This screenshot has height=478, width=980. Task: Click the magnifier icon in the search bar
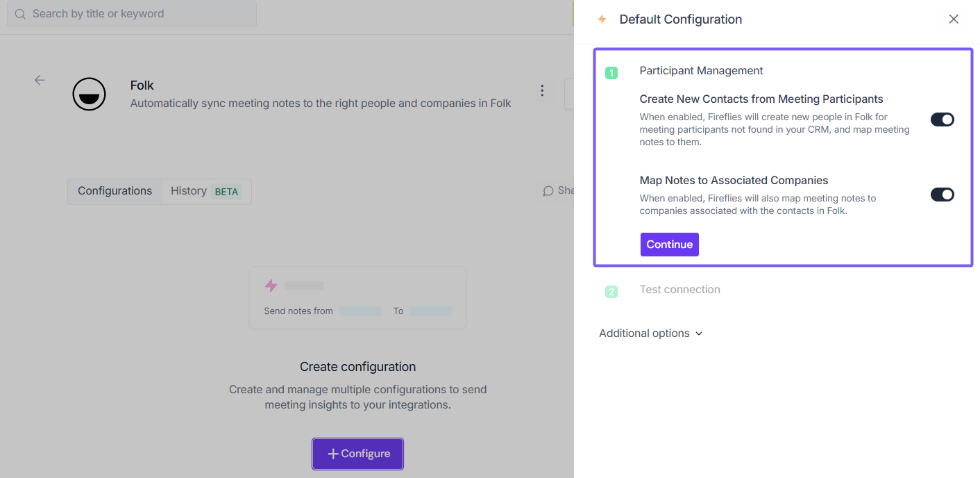click(20, 14)
